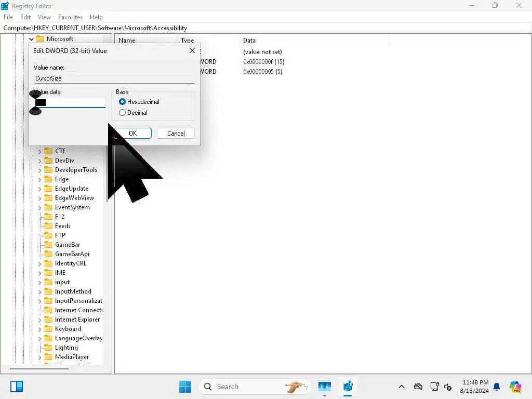This screenshot has height=399, width=532.
Task: Click the registry path address bar
Action: [x=266, y=28]
